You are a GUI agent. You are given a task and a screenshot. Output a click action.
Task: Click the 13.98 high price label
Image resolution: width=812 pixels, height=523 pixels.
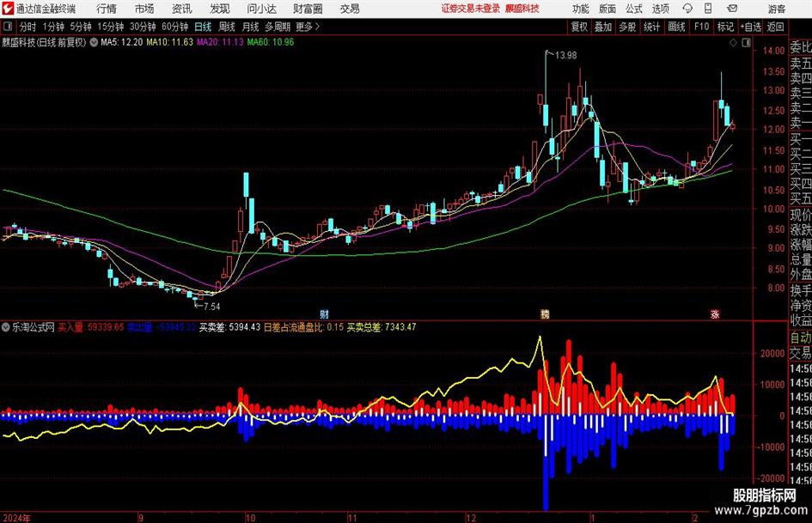565,55
